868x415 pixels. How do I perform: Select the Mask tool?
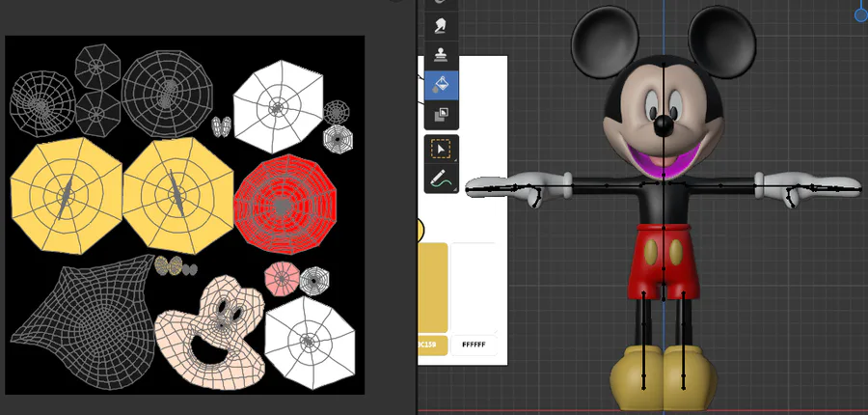tap(441, 115)
